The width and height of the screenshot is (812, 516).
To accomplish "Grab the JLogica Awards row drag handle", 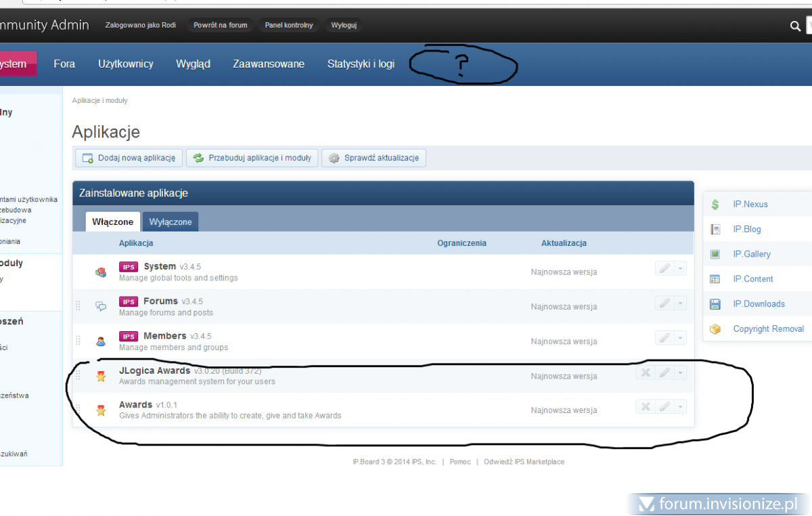I will point(78,374).
